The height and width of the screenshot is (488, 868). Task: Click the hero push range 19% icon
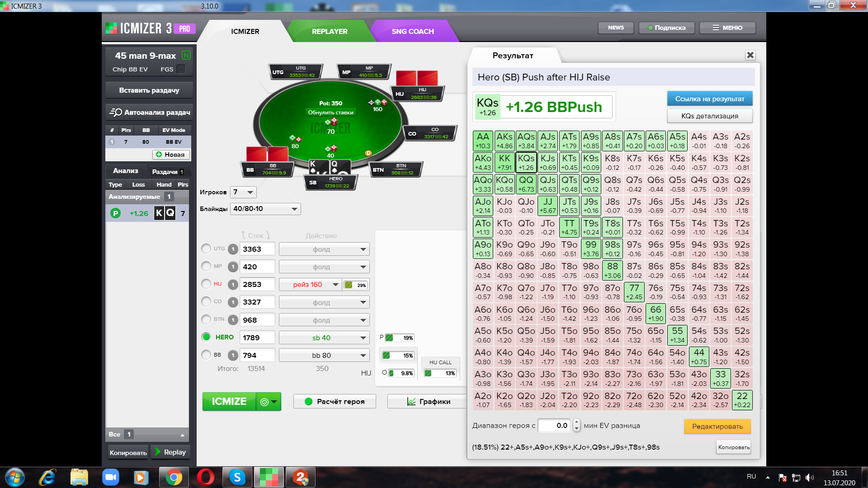click(x=389, y=338)
